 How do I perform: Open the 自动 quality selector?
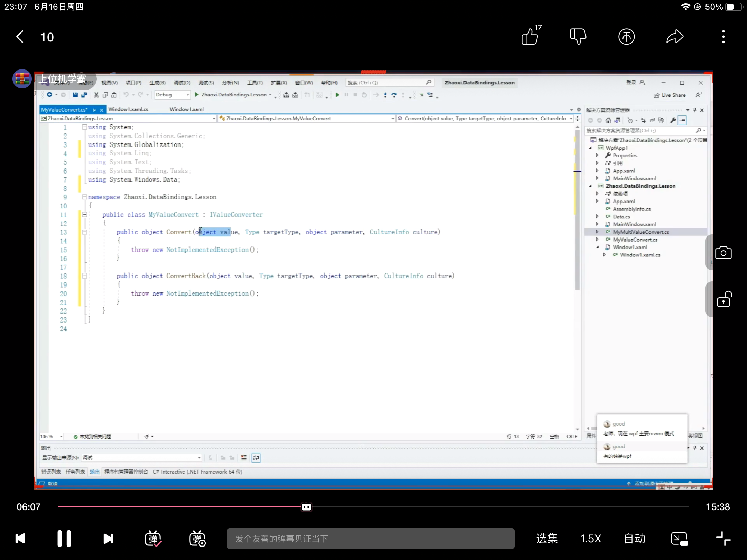(635, 539)
